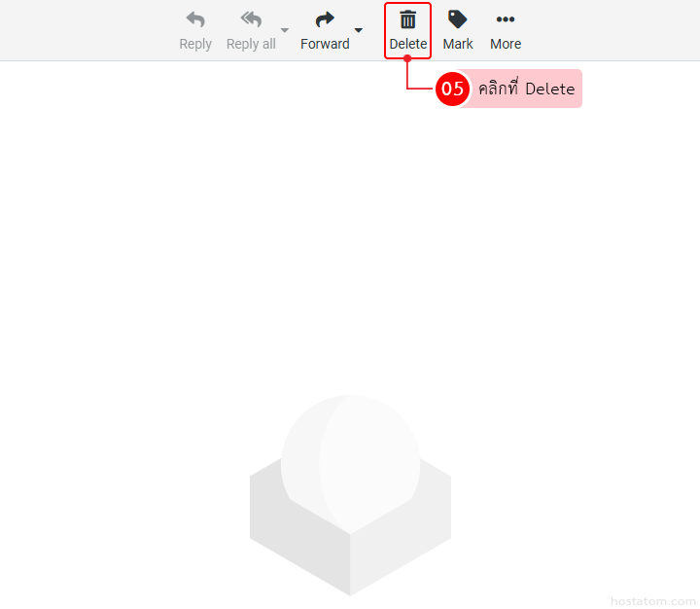Expand the Reply all options arrow
This screenshot has width=700, height=609.
pos(285,30)
